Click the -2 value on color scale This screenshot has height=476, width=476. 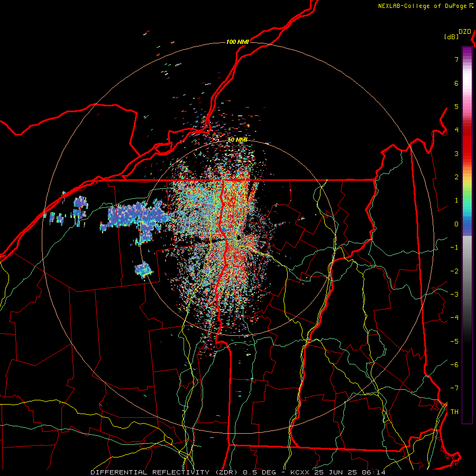tap(454, 271)
